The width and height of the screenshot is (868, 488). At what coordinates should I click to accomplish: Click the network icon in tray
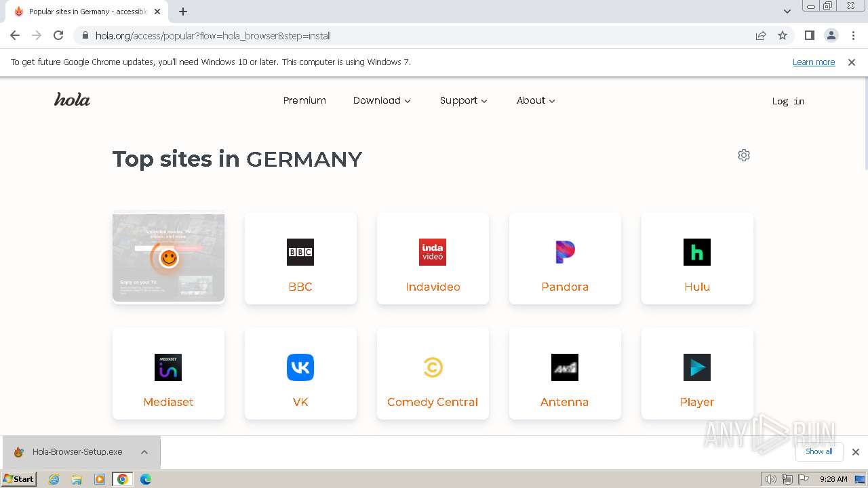(x=787, y=479)
